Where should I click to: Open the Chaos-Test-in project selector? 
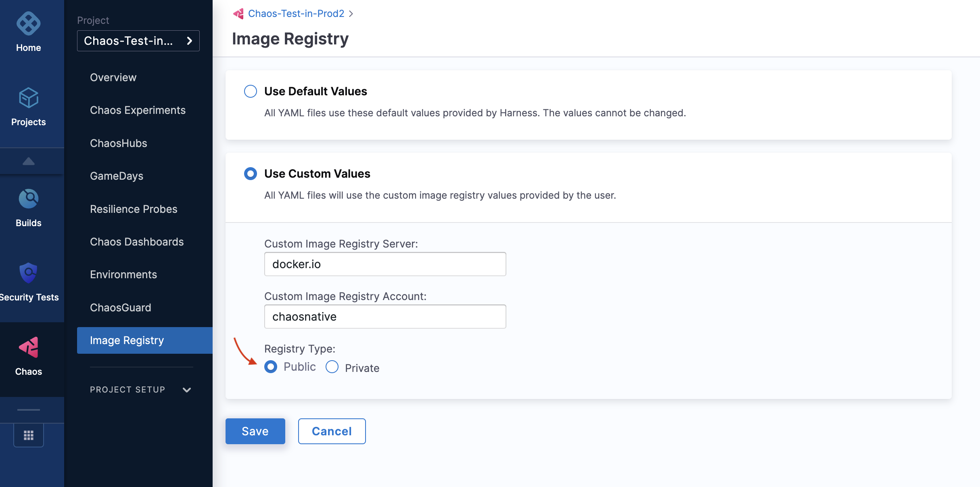point(138,41)
